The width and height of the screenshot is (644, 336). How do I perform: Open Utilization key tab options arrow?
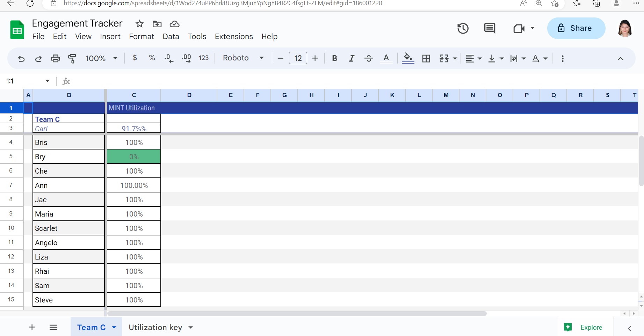(x=191, y=327)
